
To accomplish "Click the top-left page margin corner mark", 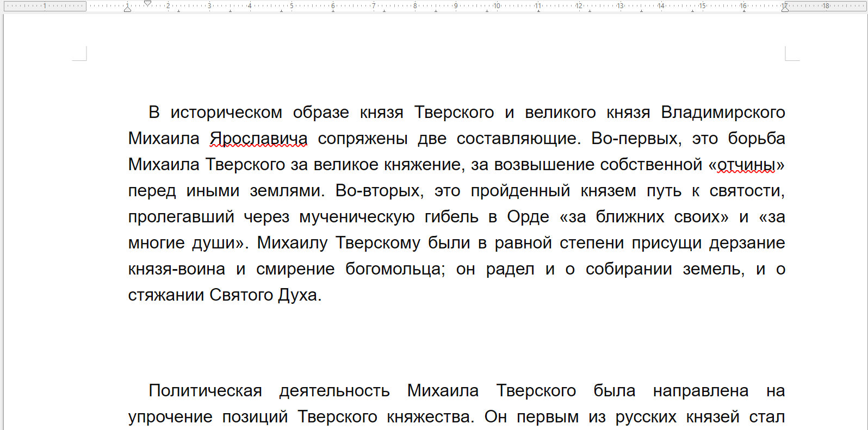I will tap(80, 54).
